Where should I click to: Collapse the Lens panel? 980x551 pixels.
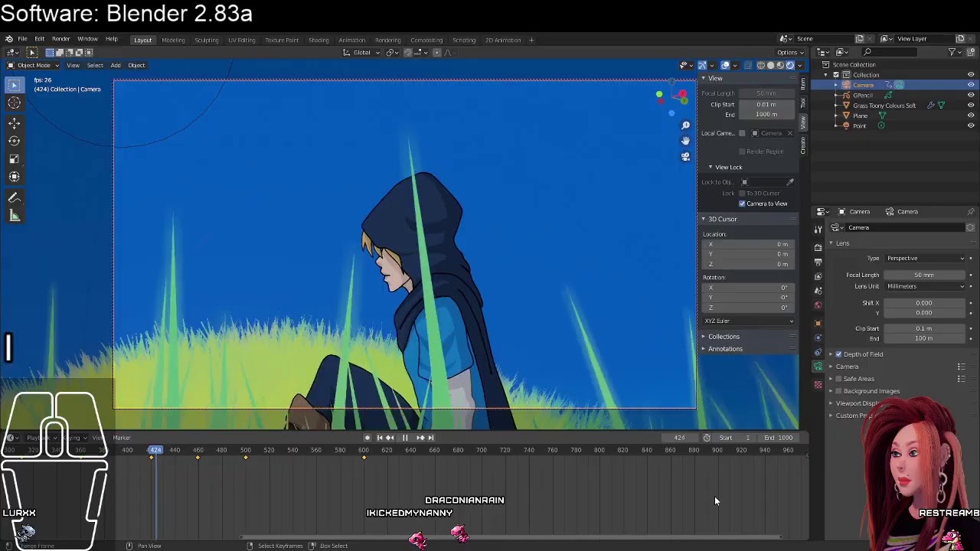pos(842,243)
